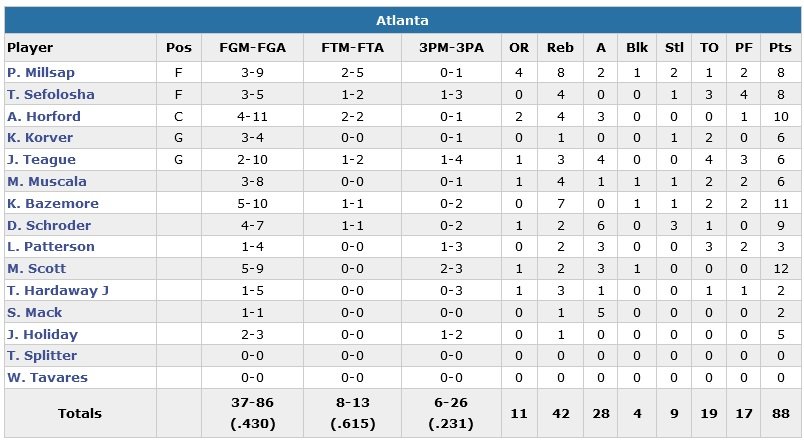Open P. Millsap player link
Image resolution: width=804 pixels, height=444 pixels.
click(41, 73)
